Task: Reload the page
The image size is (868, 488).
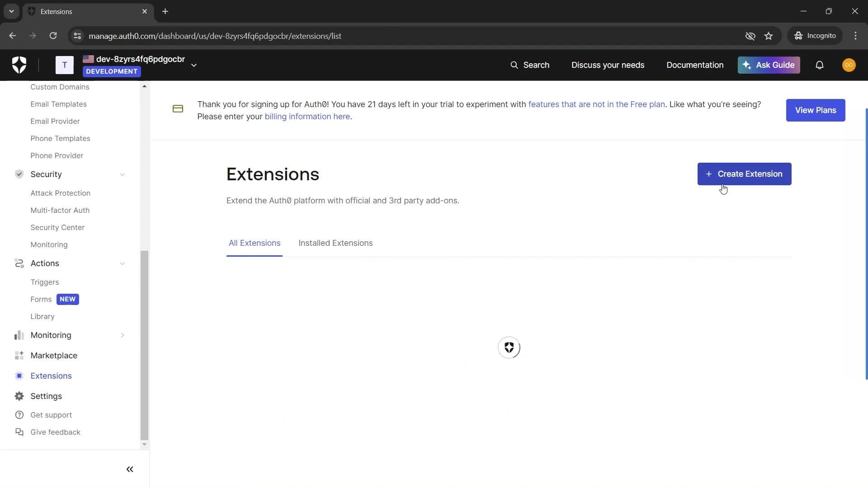Action: 53,36
